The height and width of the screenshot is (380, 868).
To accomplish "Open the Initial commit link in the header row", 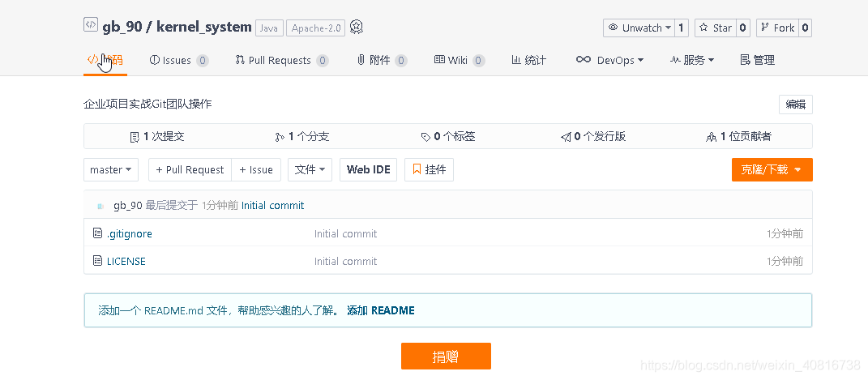I will pyautogui.click(x=273, y=206).
